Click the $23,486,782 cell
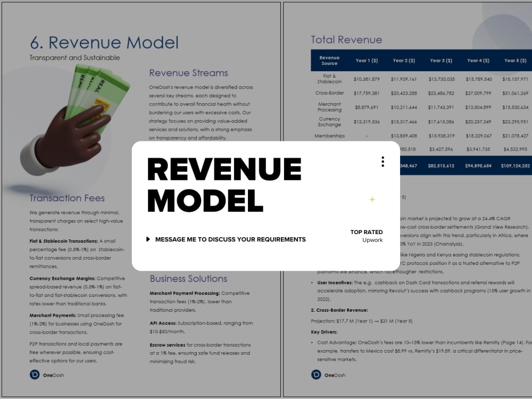This screenshot has height=399, width=532. pos(441,93)
